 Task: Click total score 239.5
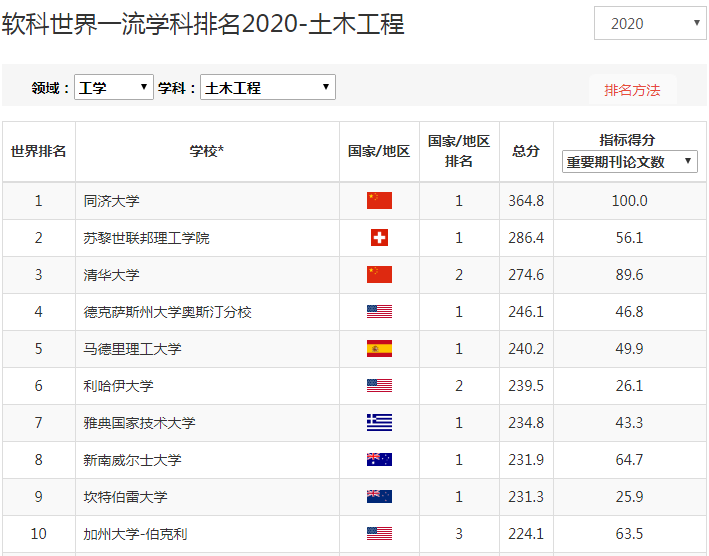[x=526, y=386]
